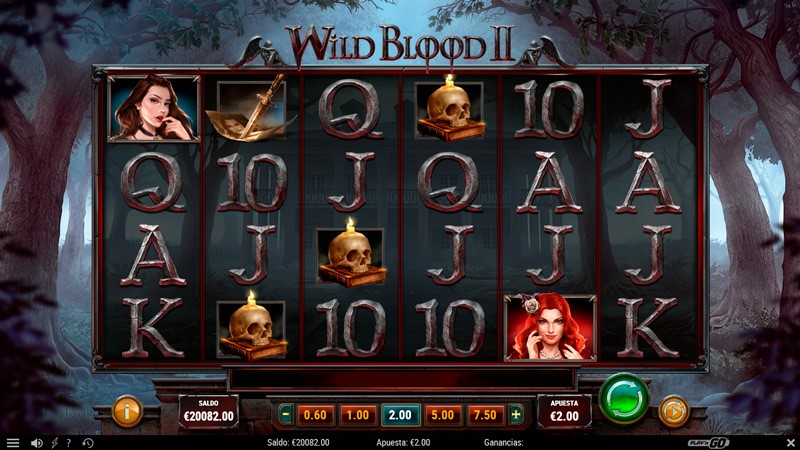Screen dimensions: 800x450
Task: Open the hamburger menu in bottom bar
Action: pos(12,443)
